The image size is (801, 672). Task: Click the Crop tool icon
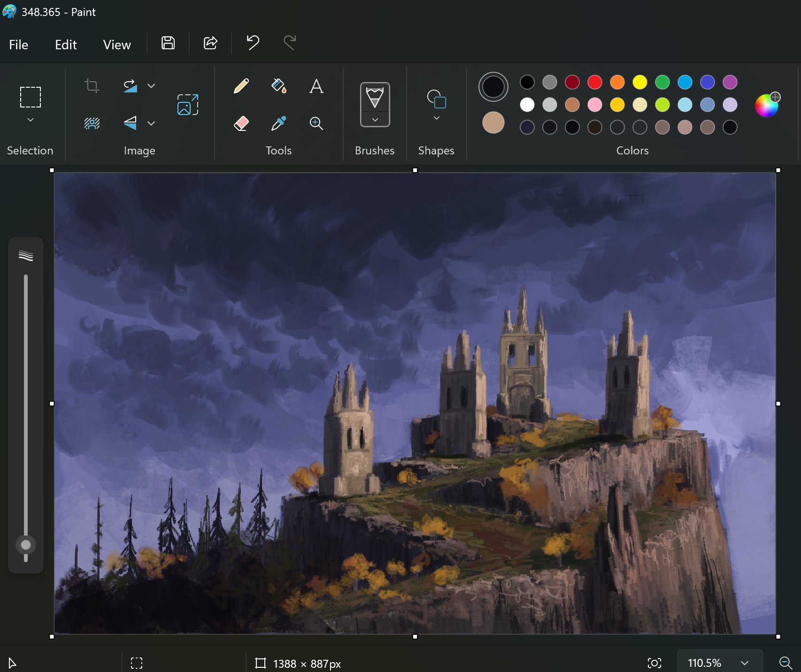point(92,86)
